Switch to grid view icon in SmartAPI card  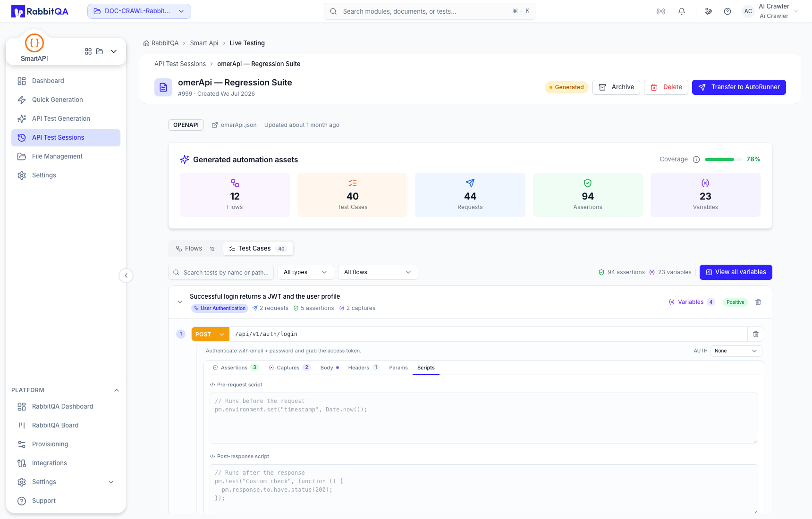tap(88, 51)
